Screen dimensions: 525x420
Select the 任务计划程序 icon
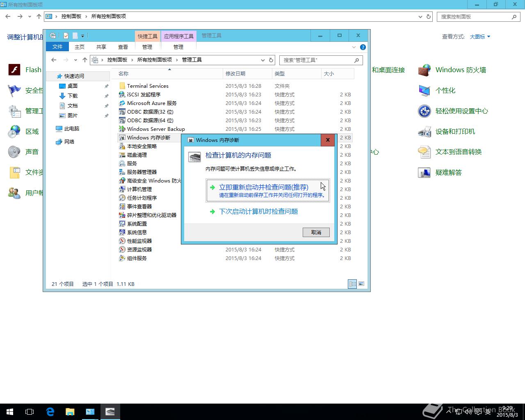122,198
